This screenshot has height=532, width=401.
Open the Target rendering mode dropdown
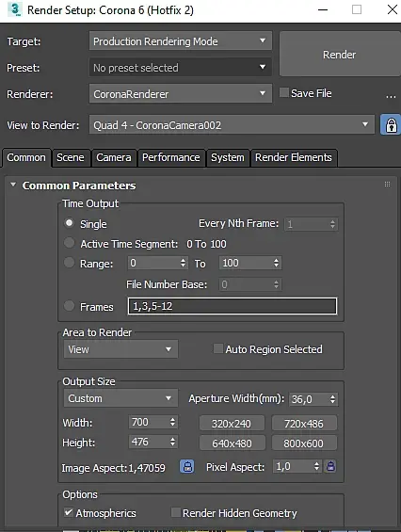181,41
